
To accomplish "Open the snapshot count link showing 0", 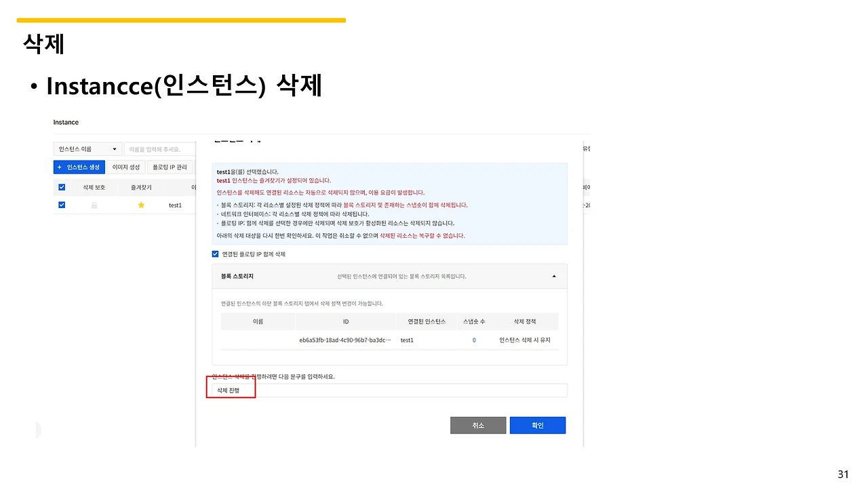I will pyautogui.click(x=473, y=340).
